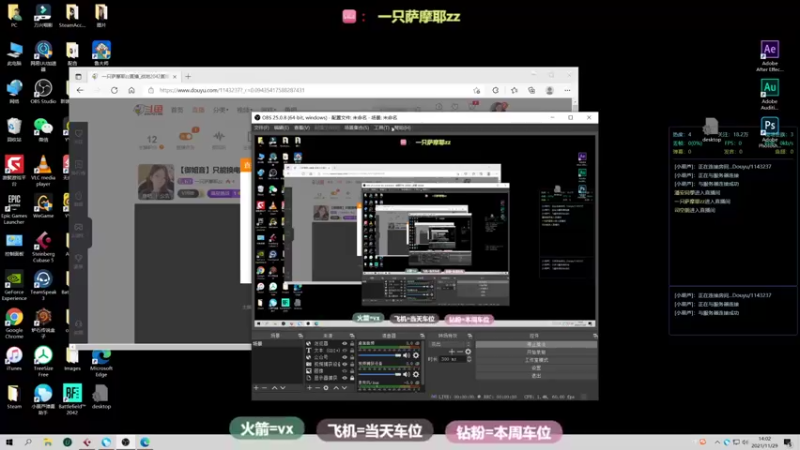Viewport: 800px width, 450px height.
Task: Click Exit (退出) button in OBS controls
Action: pos(536,376)
